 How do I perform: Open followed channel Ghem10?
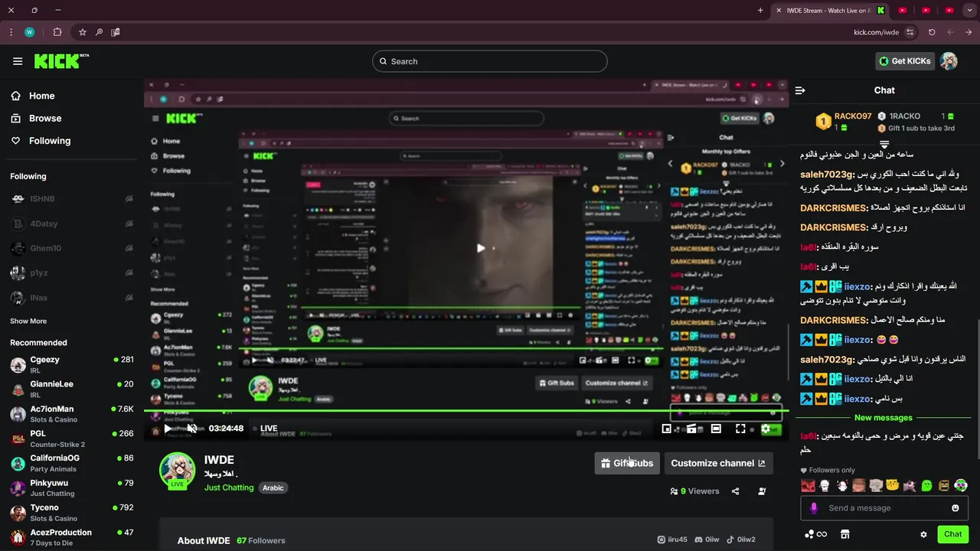click(72, 248)
